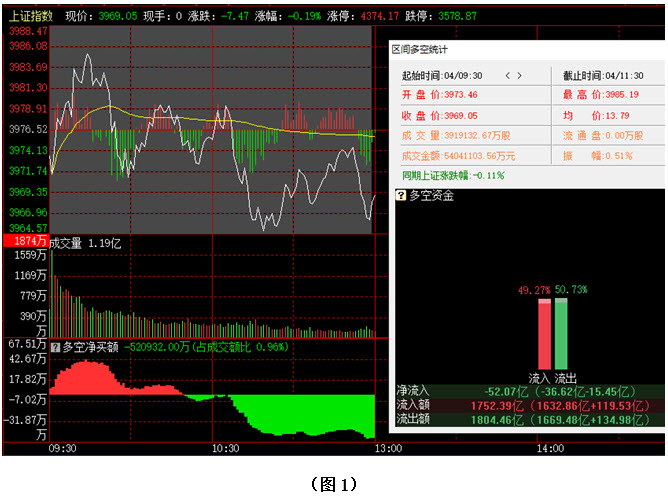Click the help icon beside 多空净买额

[55, 347]
